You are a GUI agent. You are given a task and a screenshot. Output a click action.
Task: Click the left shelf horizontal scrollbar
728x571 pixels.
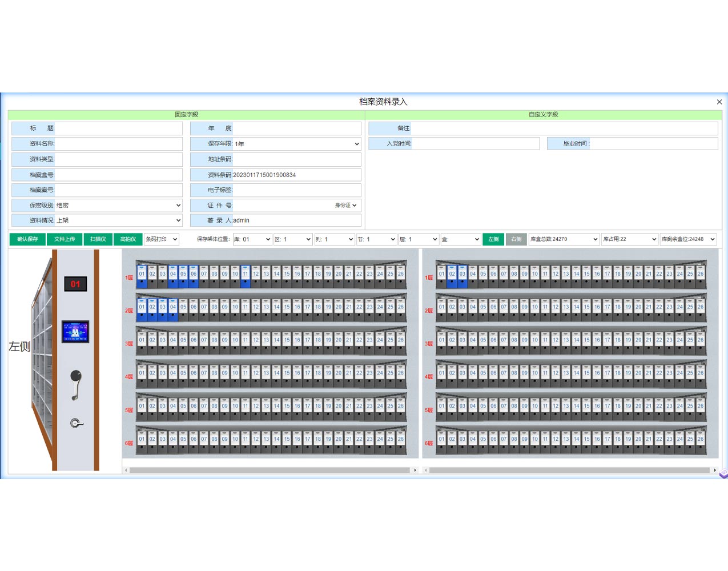point(271,471)
